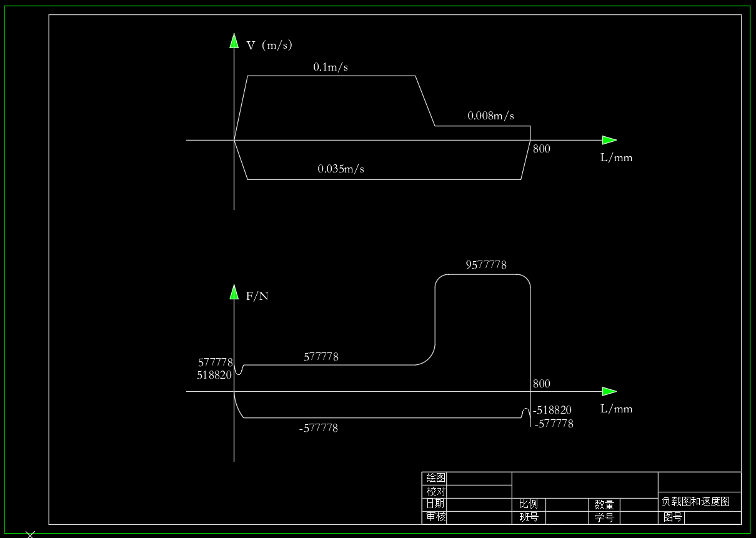Click the 比例 field in title block
756x538 pixels.
coord(529,504)
